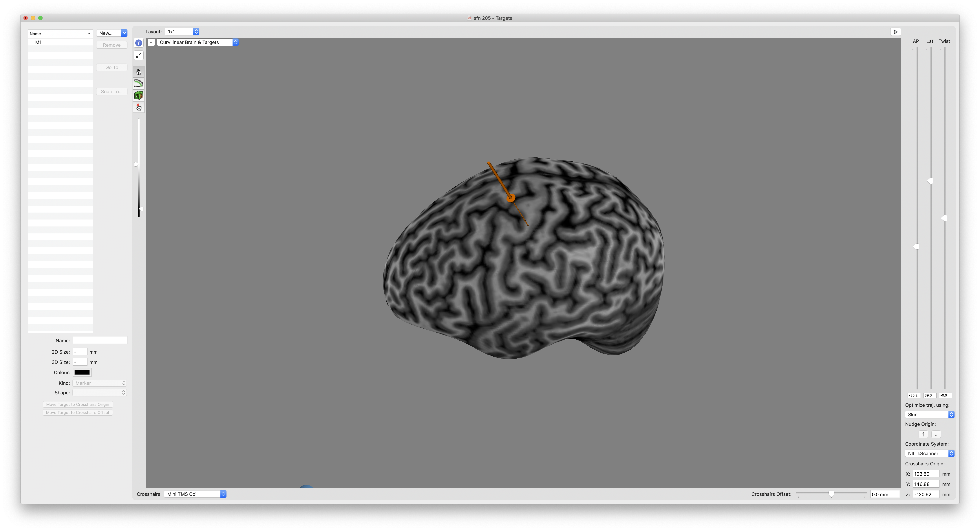Expand the chevron button beside view selector
Image resolution: width=980 pixels, height=531 pixels.
pos(151,42)
